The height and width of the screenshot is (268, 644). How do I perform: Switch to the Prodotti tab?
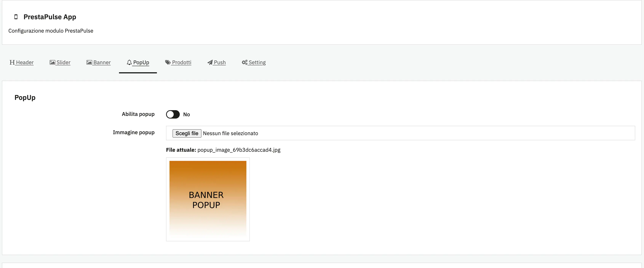click(x=181, y=62)
